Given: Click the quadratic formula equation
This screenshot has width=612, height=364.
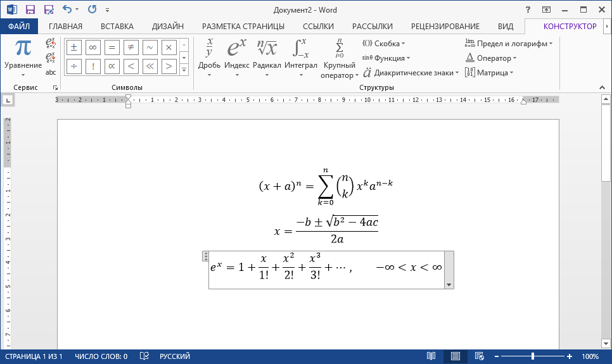Looking at the screenshot, I should (x=326, y=230).
